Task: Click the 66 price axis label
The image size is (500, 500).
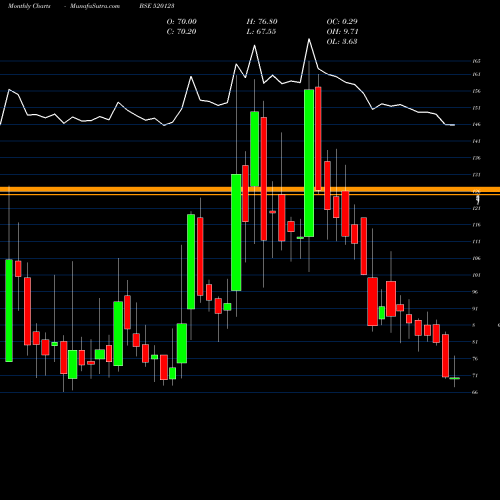Action: click(x=476, y=392)
